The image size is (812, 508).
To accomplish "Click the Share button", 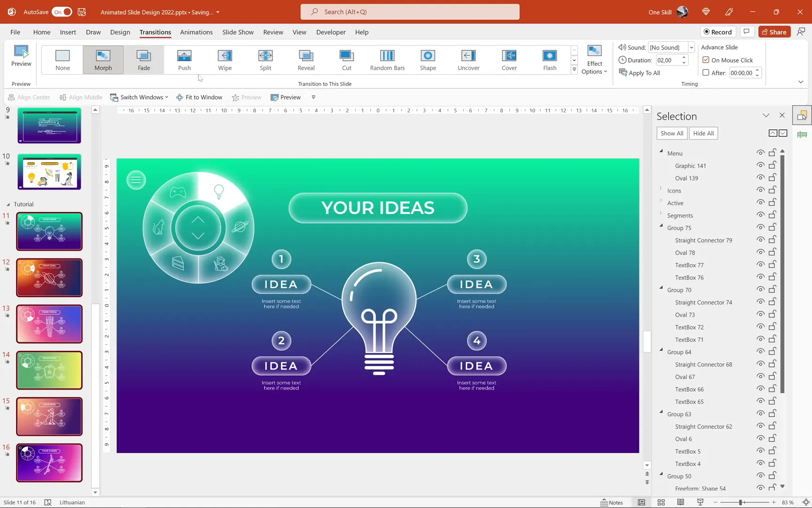I will [774, 32].
